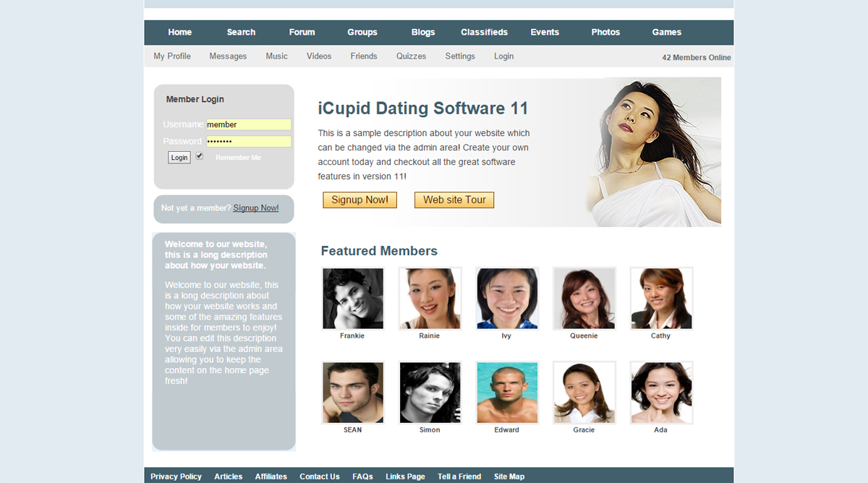Click the 42 Members Online text
Screen dimensions: 868x483
[x=697, y=58]
